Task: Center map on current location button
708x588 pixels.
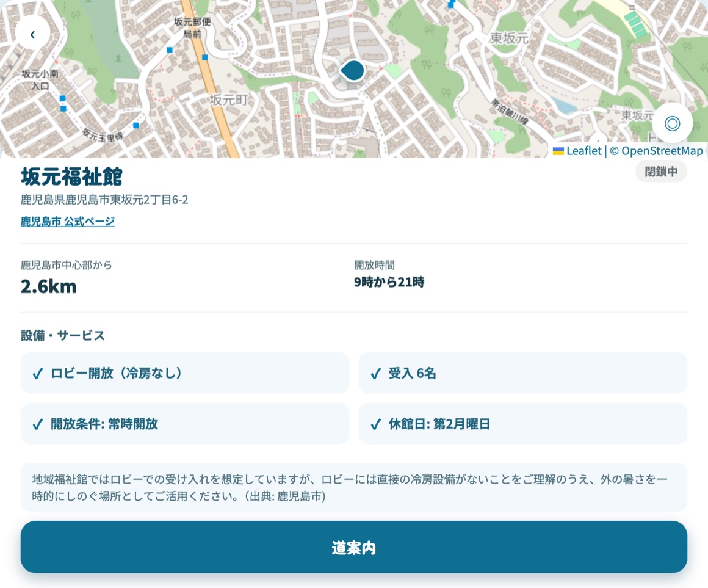Action: point(672,123)
